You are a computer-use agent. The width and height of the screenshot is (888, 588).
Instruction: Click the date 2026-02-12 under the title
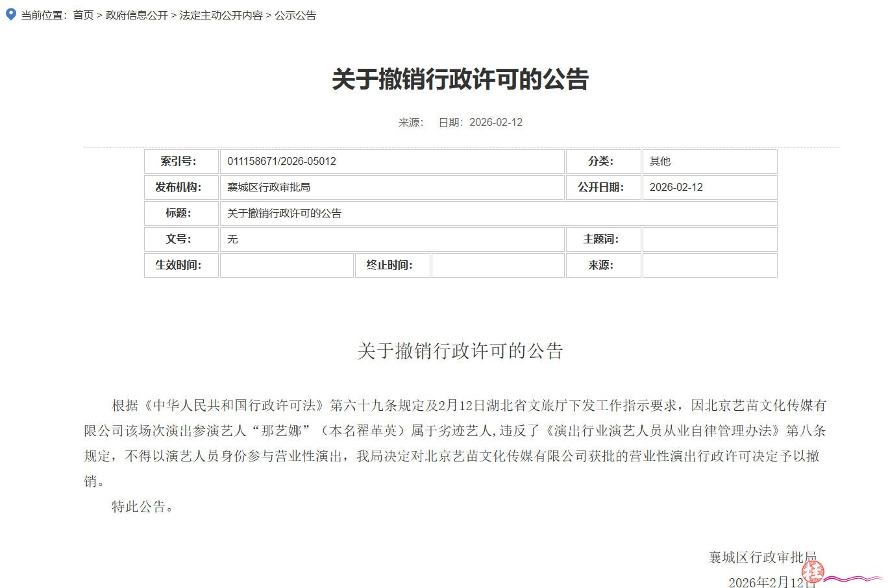pyautogui.click(x=495, y=123)
